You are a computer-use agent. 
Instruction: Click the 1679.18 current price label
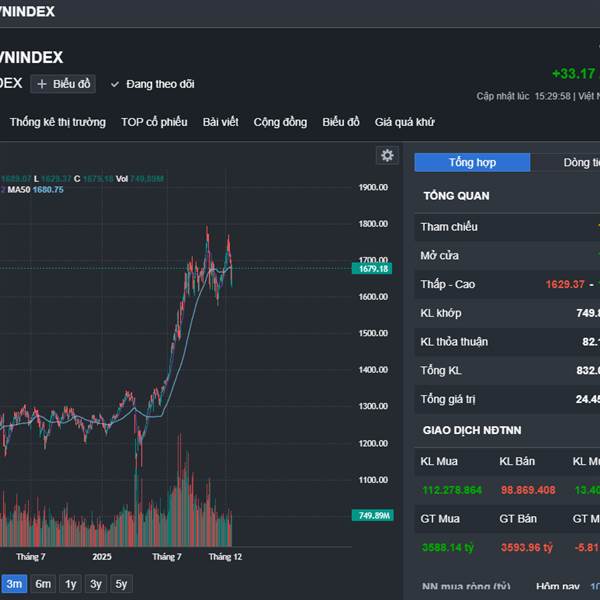coord(371,269)
